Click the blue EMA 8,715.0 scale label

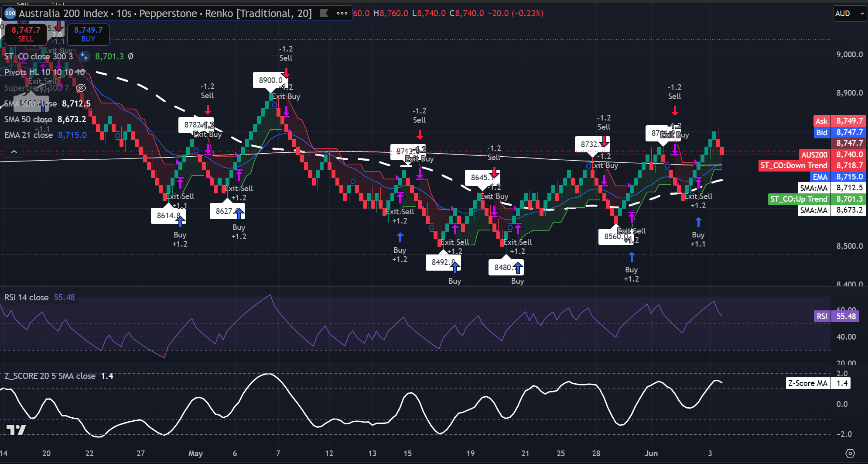(838, 177)
